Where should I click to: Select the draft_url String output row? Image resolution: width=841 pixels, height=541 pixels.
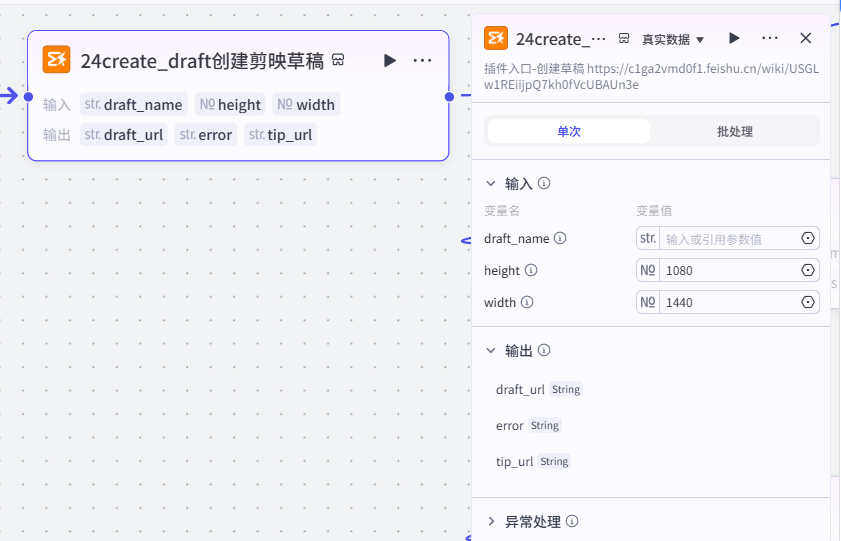pyautogui.click(x=538, y=389)
